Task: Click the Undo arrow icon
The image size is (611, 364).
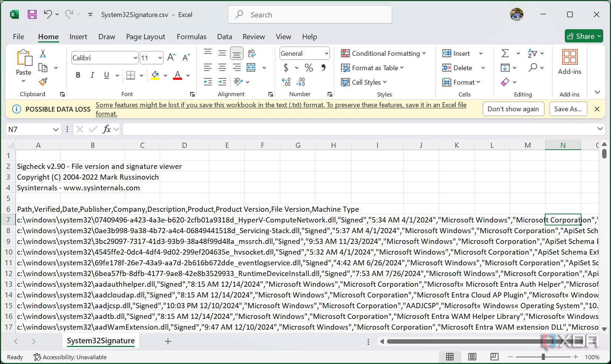Action: (x=48, y=14)
